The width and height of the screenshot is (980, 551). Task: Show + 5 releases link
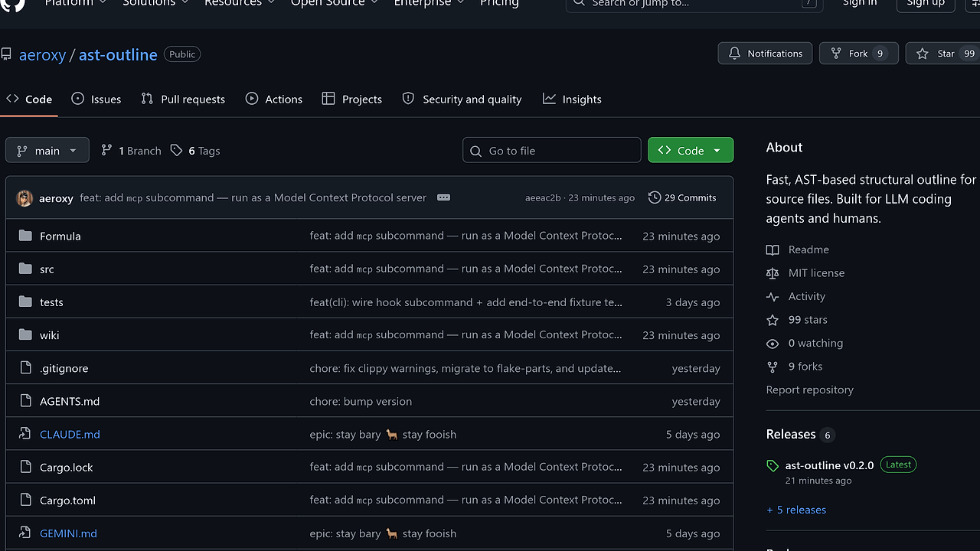[796, 510]
